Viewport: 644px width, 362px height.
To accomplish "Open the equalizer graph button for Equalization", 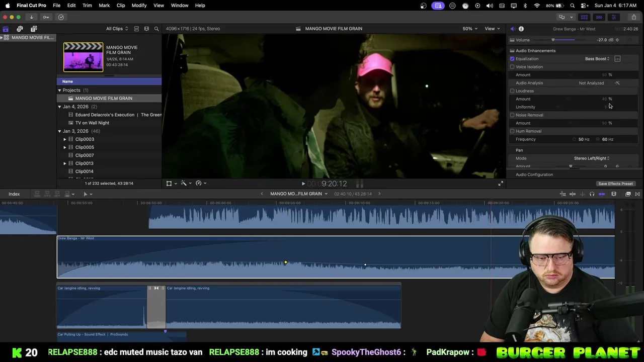I will pyautogui.click(x=617, y=59).
